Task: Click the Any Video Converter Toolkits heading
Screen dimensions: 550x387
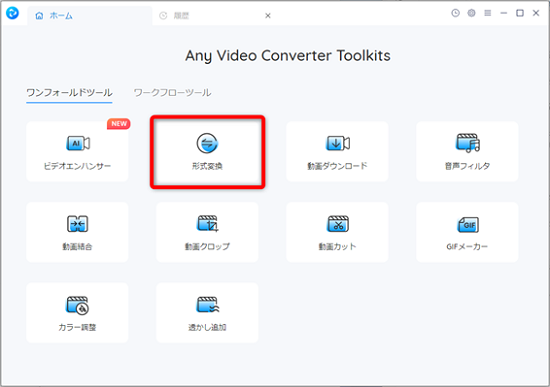Action: click(x=288, y=56)
